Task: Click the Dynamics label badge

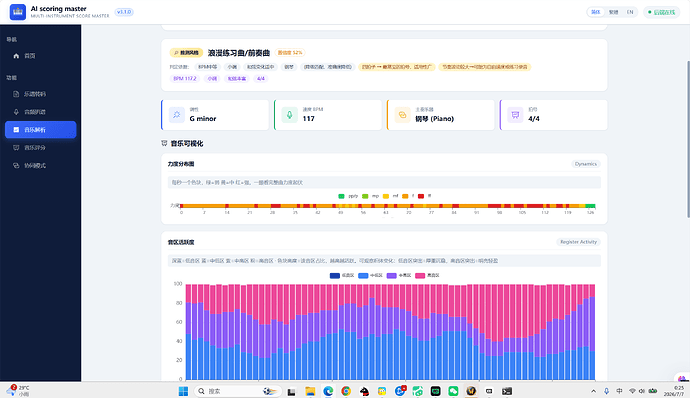Action: coord(586,164)
